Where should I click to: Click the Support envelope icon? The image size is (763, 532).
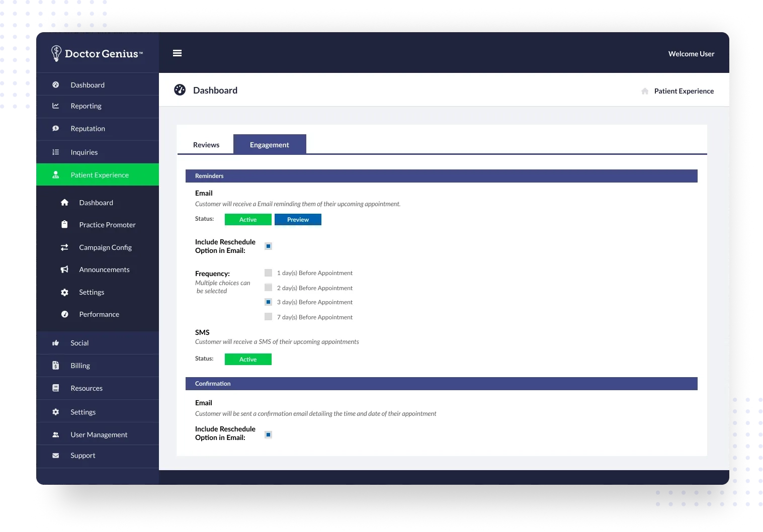[x=56, y=456]
